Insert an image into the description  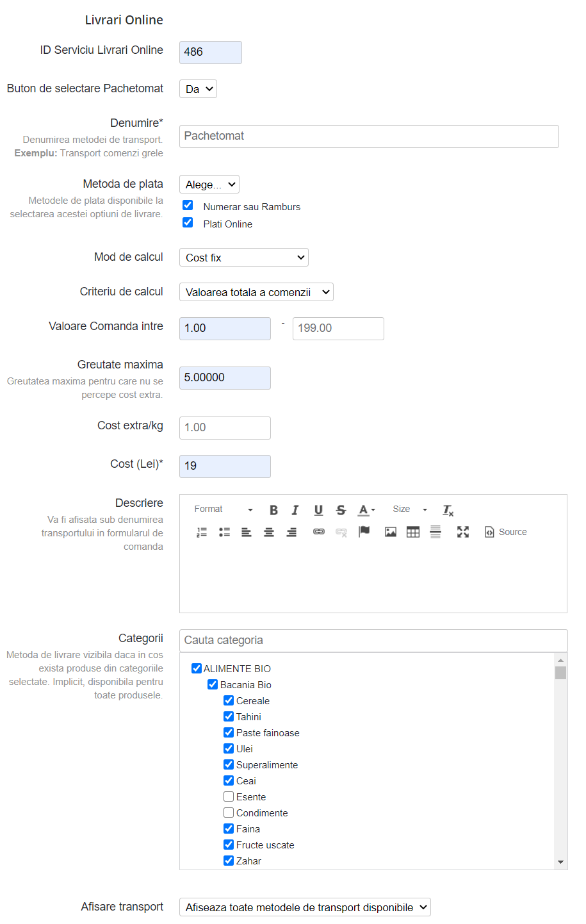390,532
